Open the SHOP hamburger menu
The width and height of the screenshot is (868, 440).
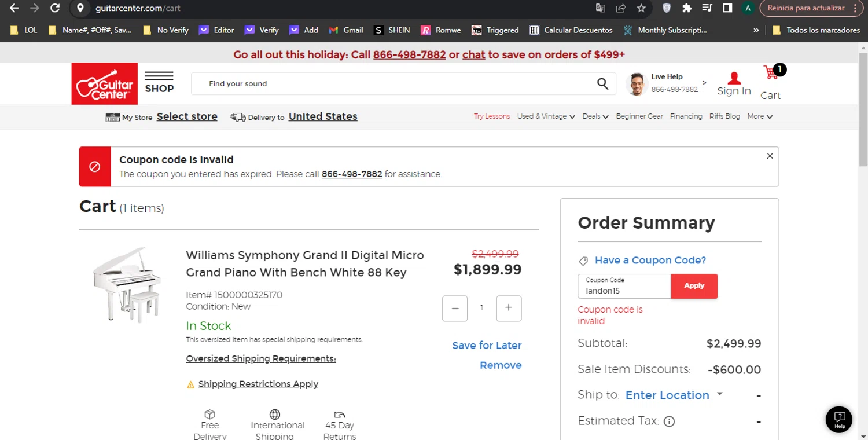click(x=159, y=82)
